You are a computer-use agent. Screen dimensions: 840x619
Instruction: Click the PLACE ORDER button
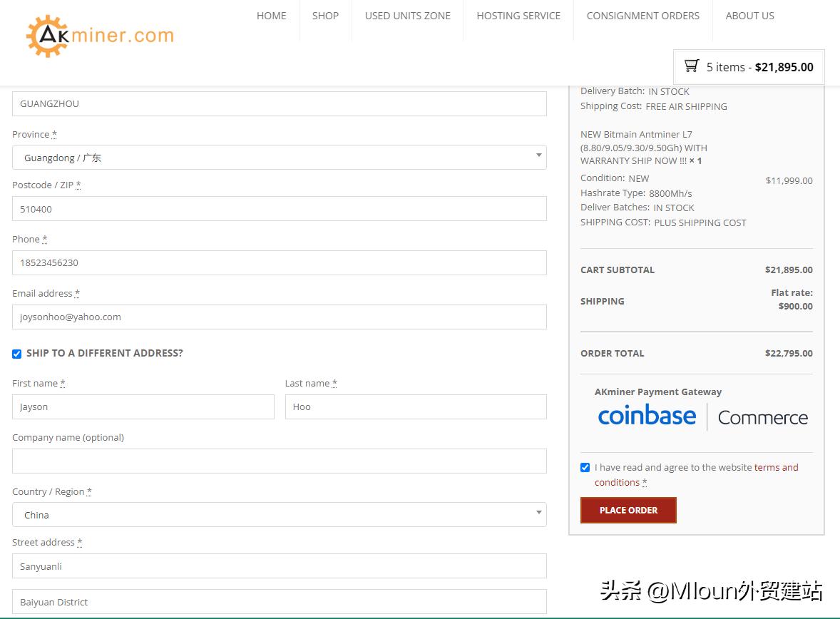(x=628, y=510)
